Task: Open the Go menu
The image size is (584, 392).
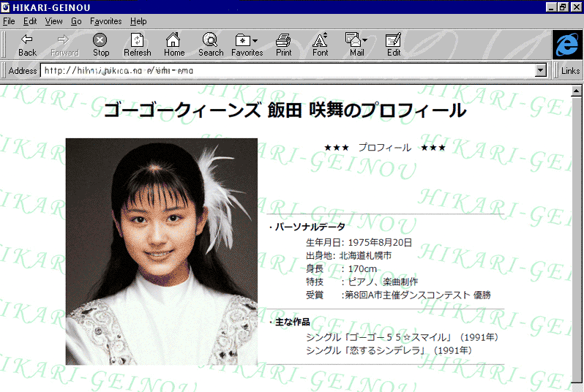Action: 76,21
